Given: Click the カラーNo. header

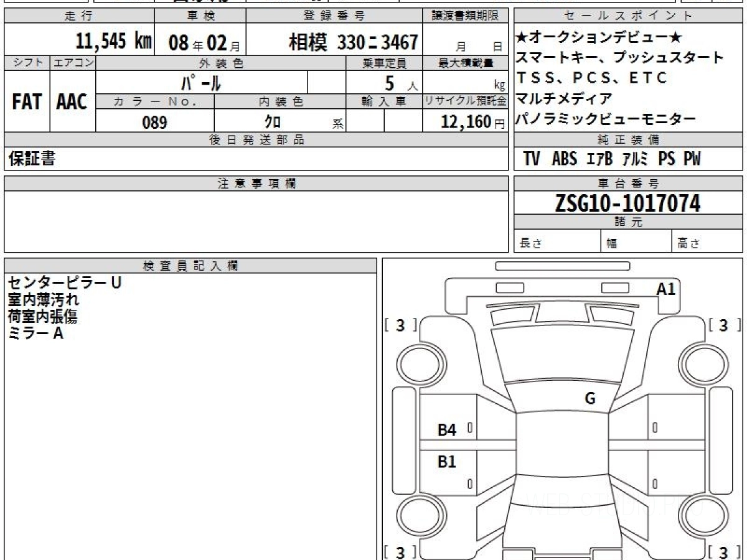Looking at the screenshot, I should point(155,101).
